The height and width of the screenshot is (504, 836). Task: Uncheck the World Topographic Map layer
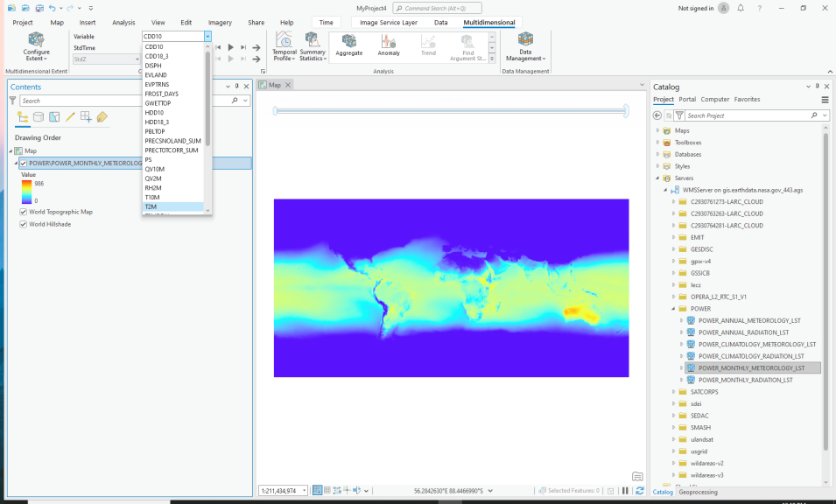23,212
